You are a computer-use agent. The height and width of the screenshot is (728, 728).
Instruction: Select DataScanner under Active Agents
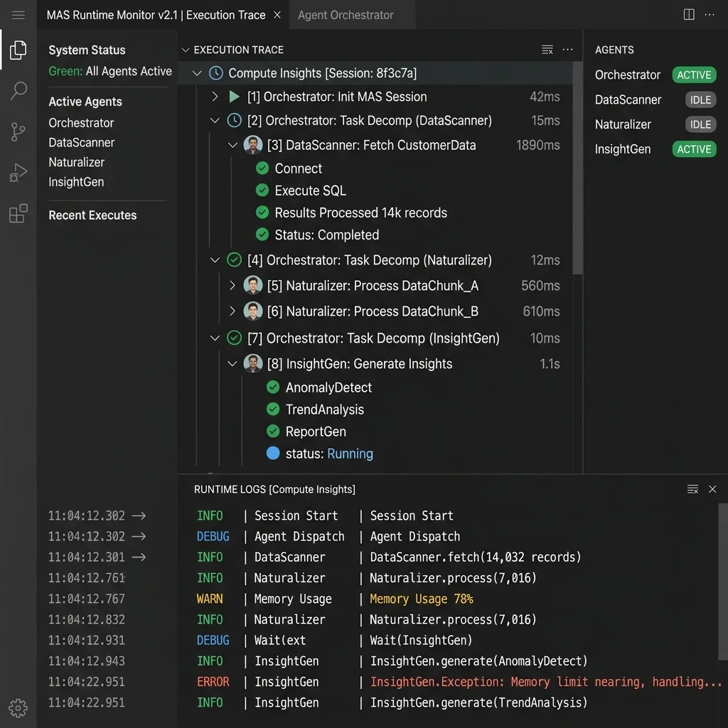pyautogui.click(x=82, y=142)
